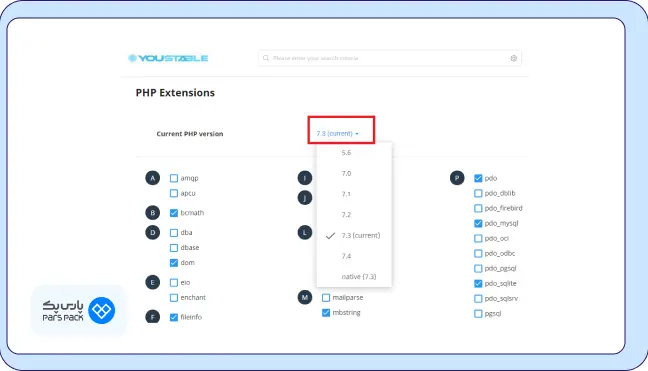The image size is (648, 371).
Task: Check the pdo_sqlsrv extension
Action: tap(478, 299)
